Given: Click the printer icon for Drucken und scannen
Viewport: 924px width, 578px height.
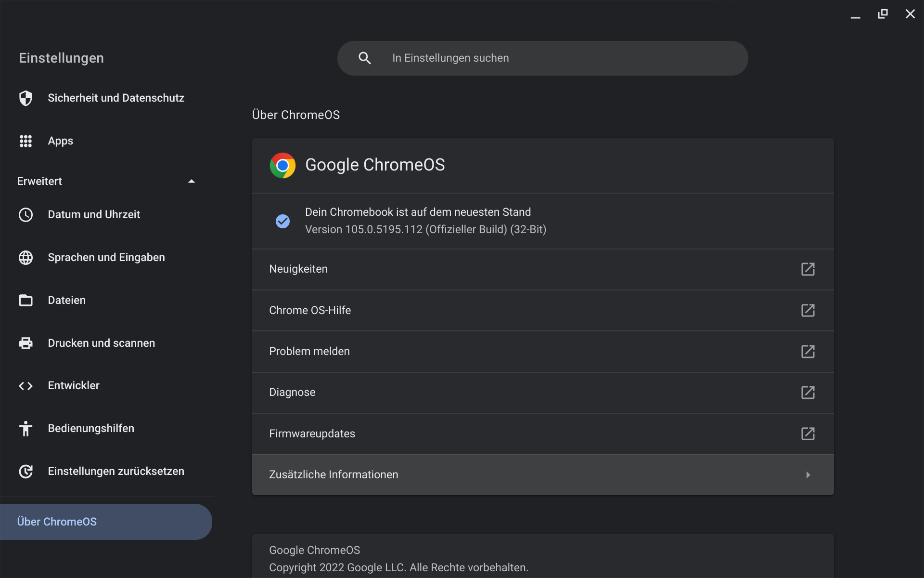Looking at the screenshot, I should click(26, 343).
